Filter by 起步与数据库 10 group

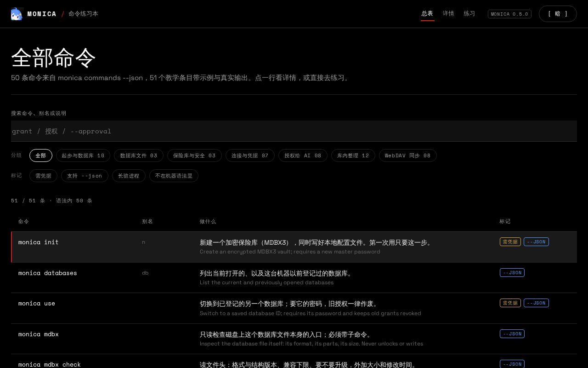[x=83, y=155]
